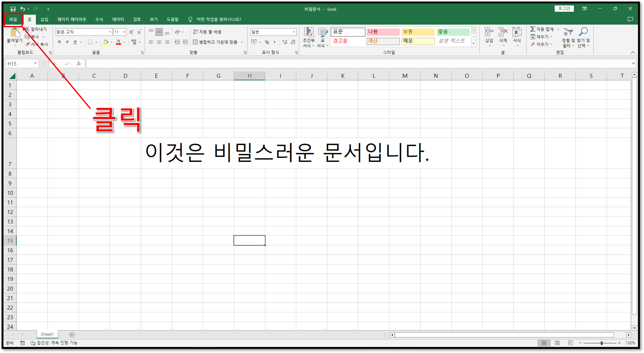
Task: Apply the 나쁨 (Bad) cell style
Action: click(383, 32)
